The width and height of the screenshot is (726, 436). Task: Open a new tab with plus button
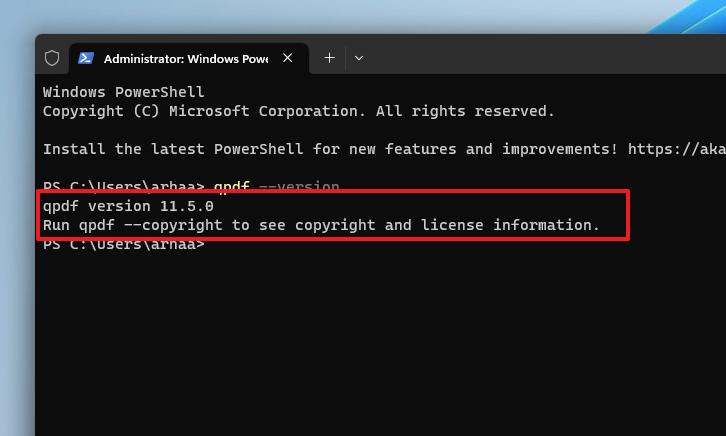329,58
